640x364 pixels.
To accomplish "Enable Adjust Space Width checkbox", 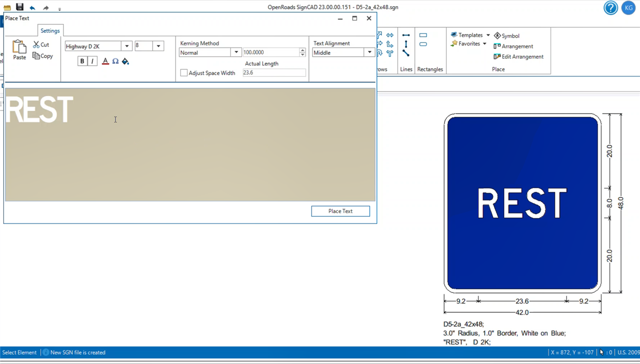I will click(184, 73).
